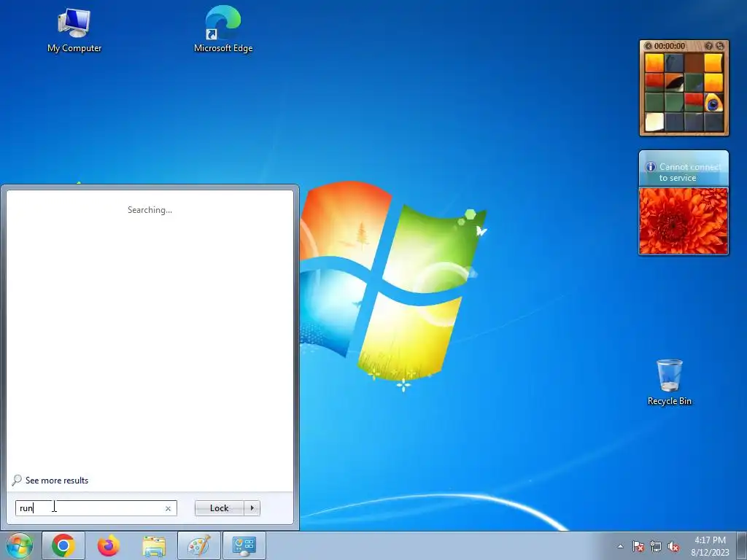Click the orange flower slideshow picture
The width and height of the screenshot is (747, 560).
[x=684, y=221]
